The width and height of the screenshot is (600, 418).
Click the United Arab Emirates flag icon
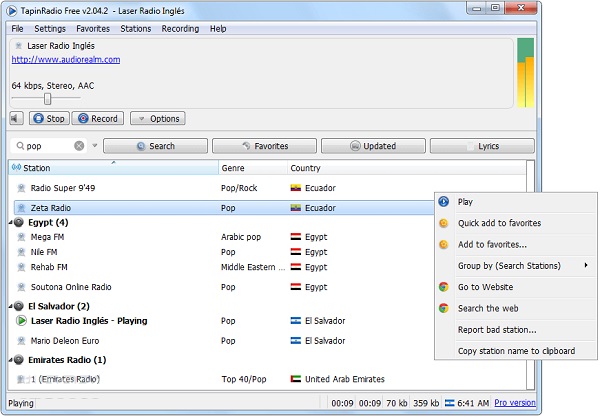[295, 379]
